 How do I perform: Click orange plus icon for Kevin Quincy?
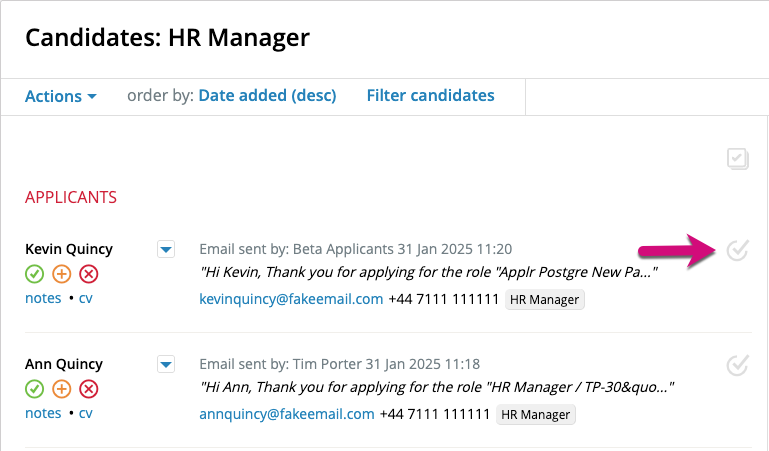click(x=62, y=274)
